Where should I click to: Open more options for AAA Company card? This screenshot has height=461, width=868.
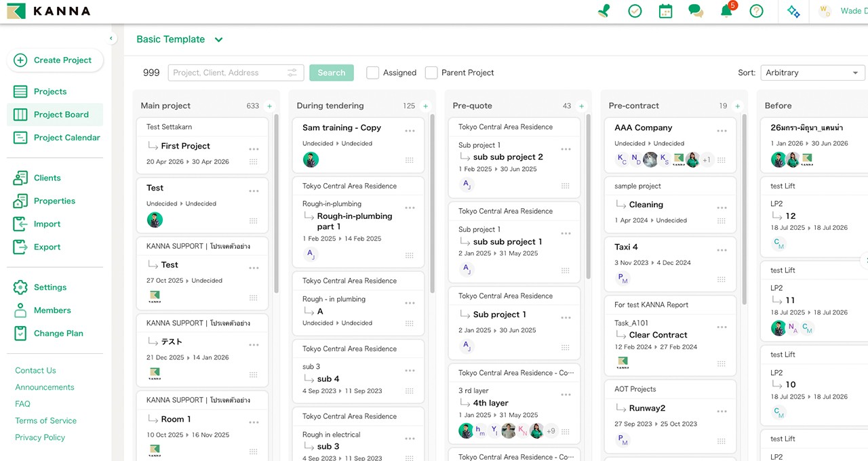click(x=722, y=131)
